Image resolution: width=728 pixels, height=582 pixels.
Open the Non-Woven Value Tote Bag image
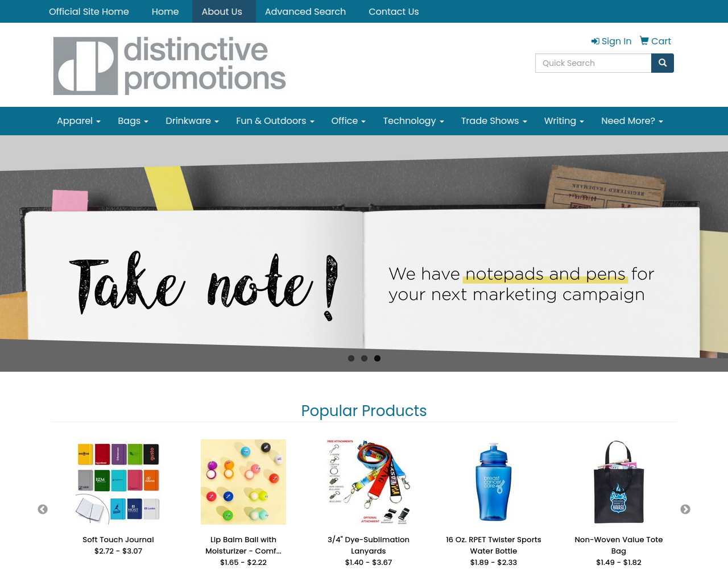[619, 482]
